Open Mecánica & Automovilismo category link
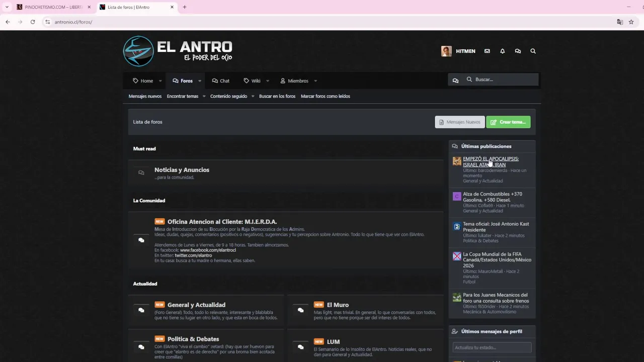This screenshot has width=644, height=362. (490, 312)
